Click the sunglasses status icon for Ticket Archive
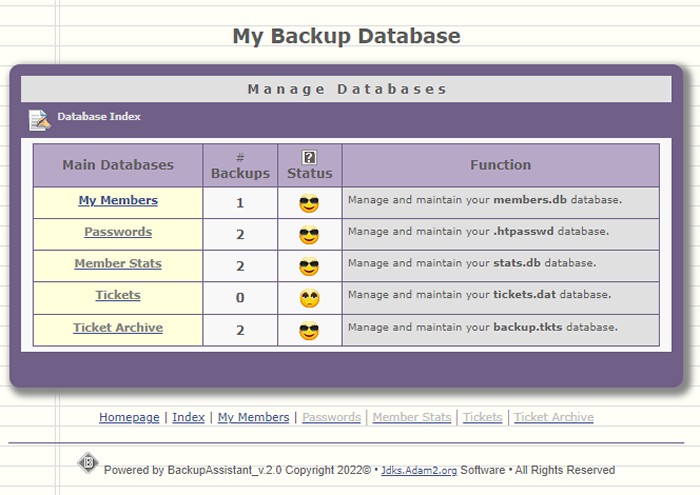The height and width of the screenshot is (495, 700). click(309, 330)
